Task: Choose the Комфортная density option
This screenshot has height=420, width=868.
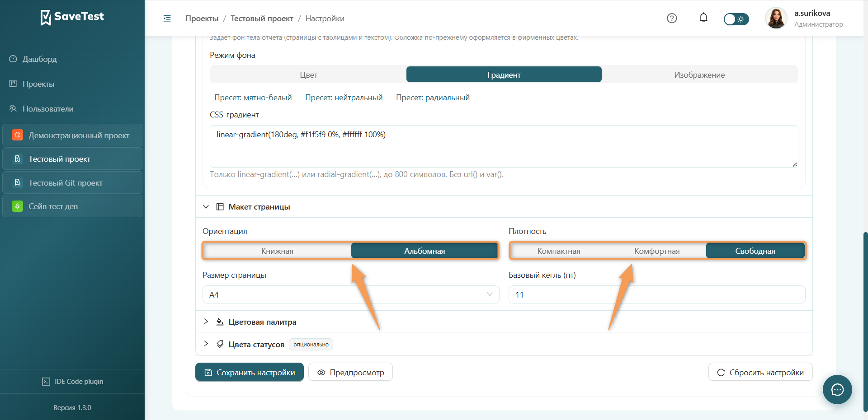Action: pyautogui.click(x=657, y=251)
